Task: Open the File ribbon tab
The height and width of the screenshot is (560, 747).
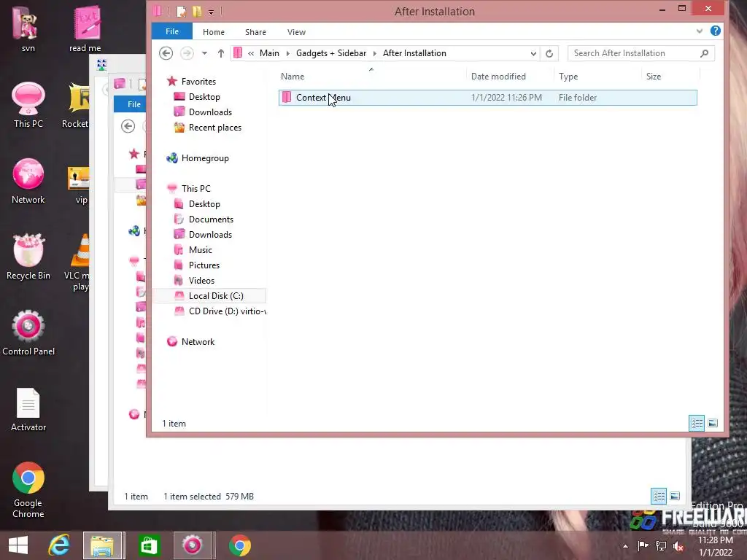Action: tap(172, 31)
